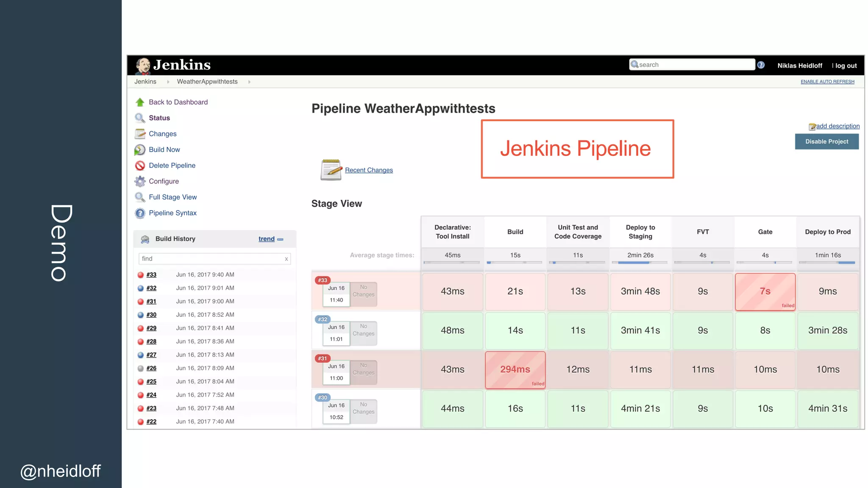Expand the Jenkins breadcrumb arrow
Image resolution: width=868 pixels, height=488 pixels.
pyautogui.click(x=168, y=82)
